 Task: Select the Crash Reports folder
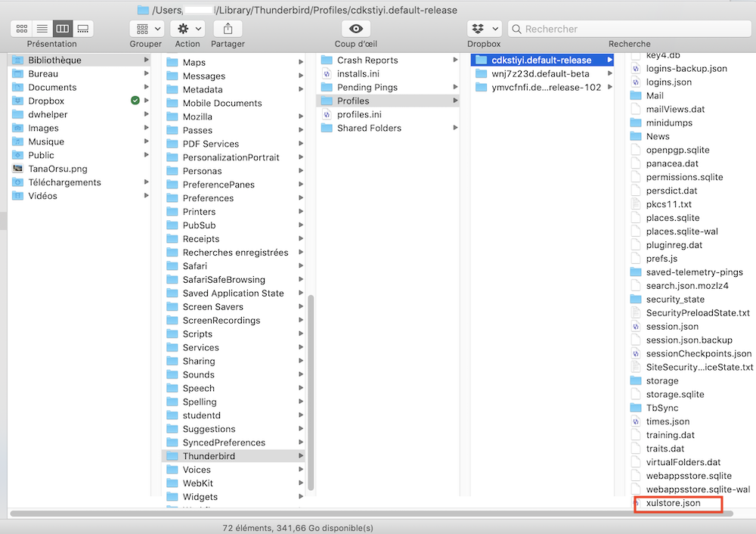click(x=388, y=60)
